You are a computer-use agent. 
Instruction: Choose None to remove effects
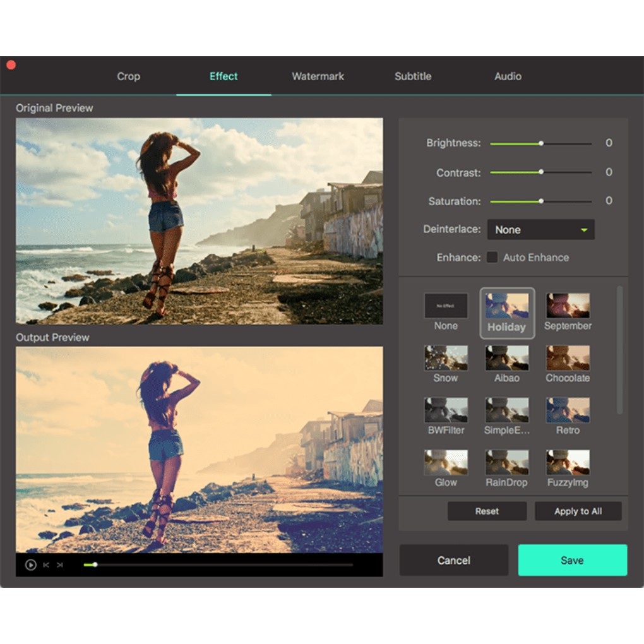pyautogui.click(x=446, y=306)
